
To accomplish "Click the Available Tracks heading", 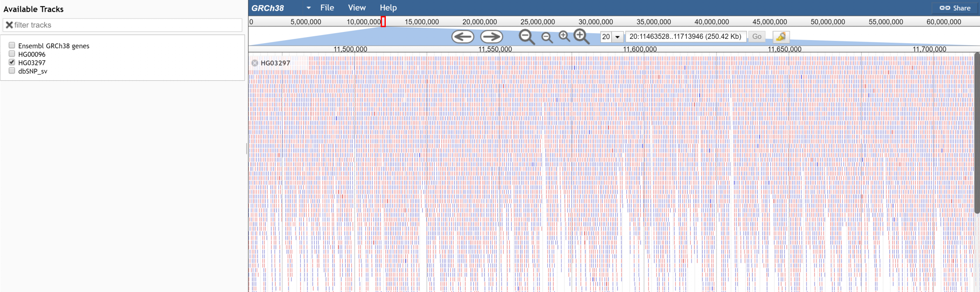I will (x=34, y=9).
